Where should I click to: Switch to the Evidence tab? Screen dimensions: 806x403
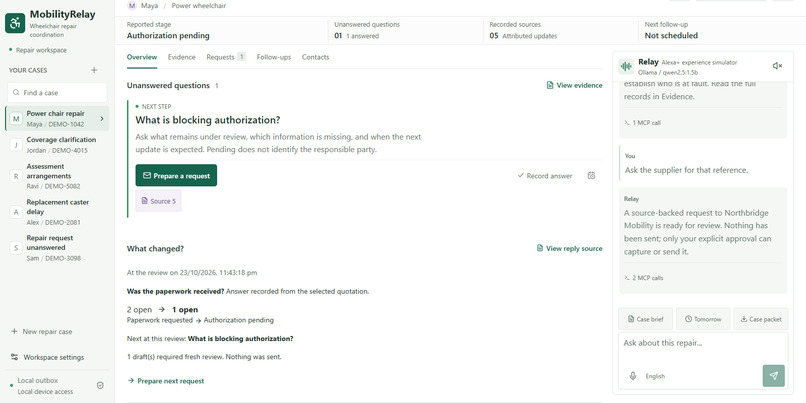[181, 57]
